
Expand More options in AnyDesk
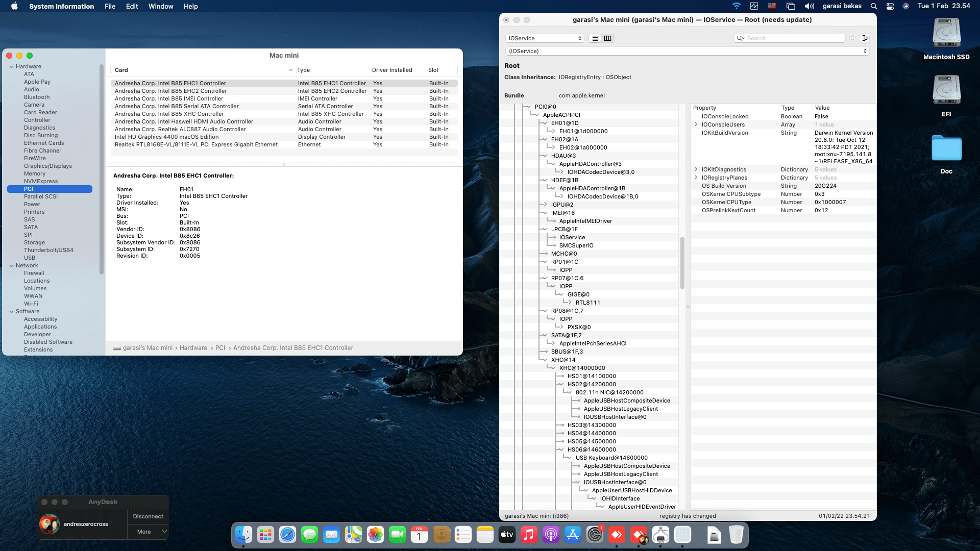coord(148,532)
